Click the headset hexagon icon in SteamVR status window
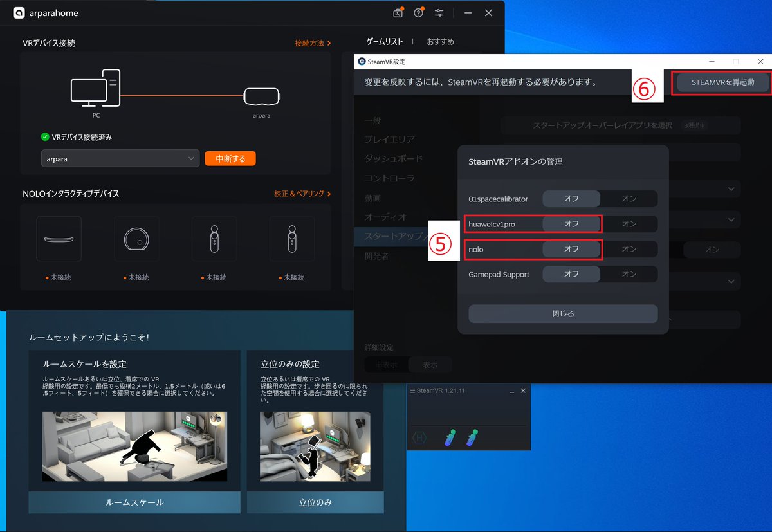This screenshot has height=532, width=772. click(420, 437)
